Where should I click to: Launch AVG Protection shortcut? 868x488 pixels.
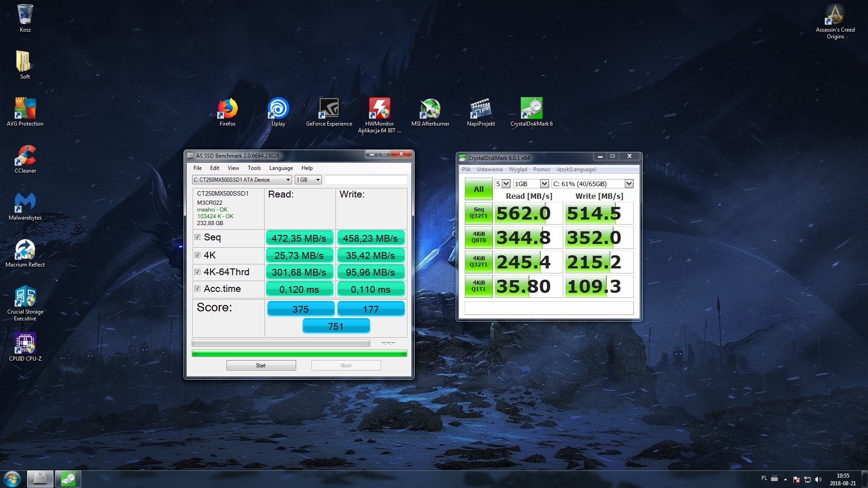click(x=25, y=112)
